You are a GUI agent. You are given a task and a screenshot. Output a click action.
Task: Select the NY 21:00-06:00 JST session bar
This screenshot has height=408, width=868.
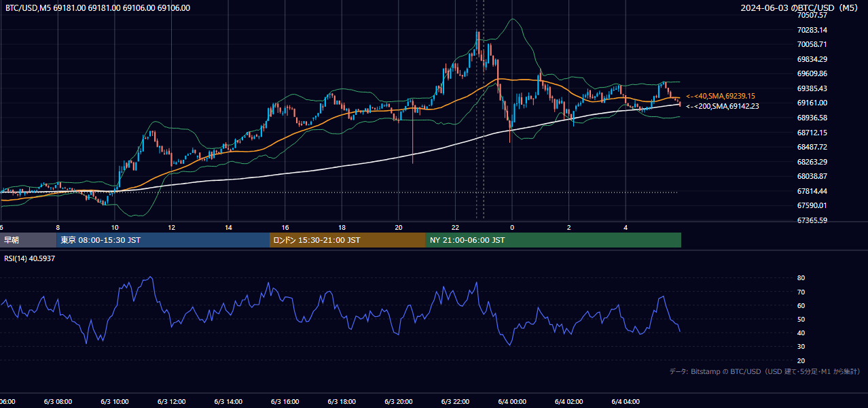554,240
